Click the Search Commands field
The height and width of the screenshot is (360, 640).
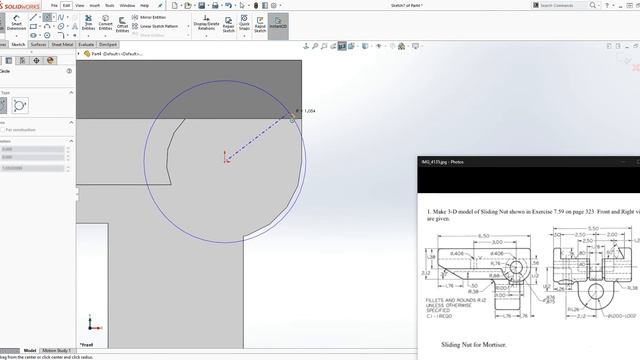tap(560, 5)
